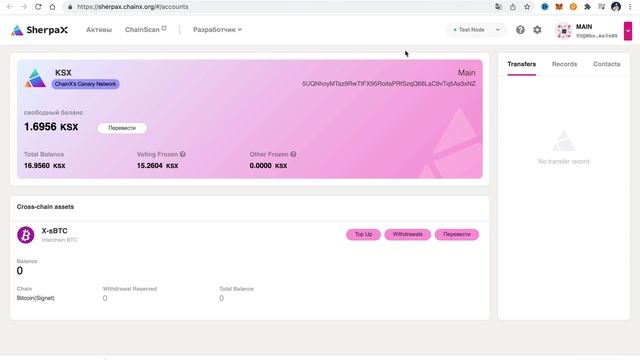
Task: Open the settings gear icon
Action: [537, 30]
